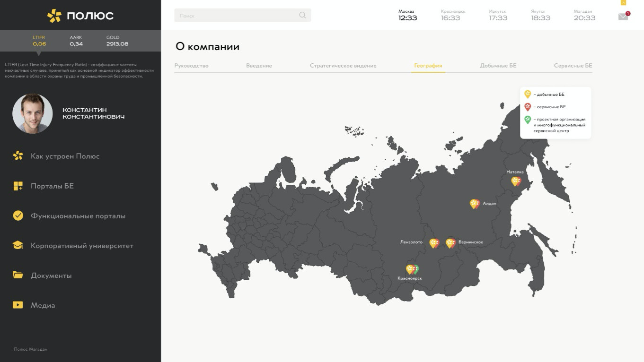Click the green проектная организация legend pin
Viewport: 644px width, 362px height.
pos(528,120)
